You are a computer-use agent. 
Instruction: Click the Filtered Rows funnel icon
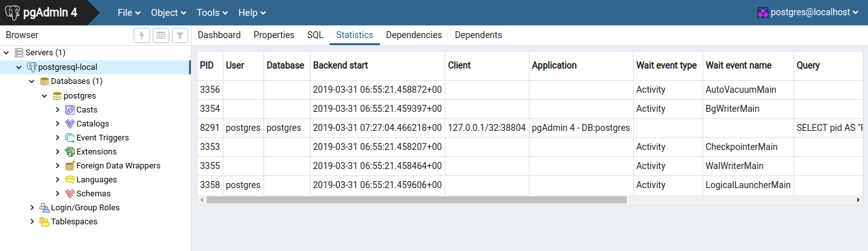pyautogui.click(x=180, y=36)
